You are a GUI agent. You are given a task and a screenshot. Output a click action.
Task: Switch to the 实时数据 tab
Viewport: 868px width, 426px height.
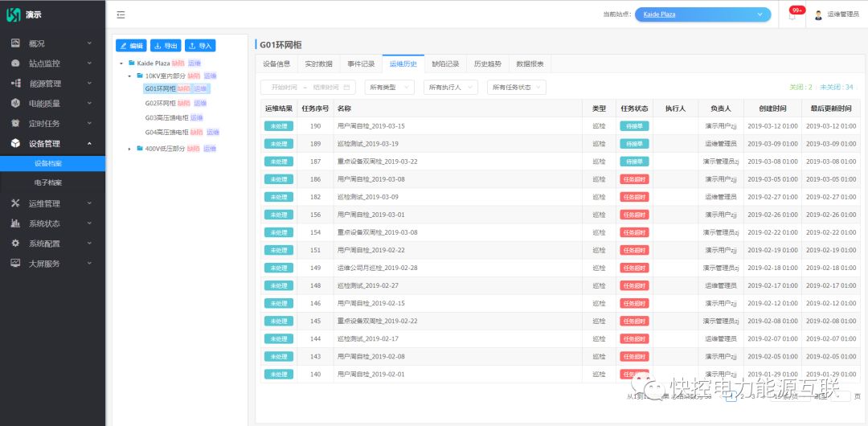coord(319,63)
